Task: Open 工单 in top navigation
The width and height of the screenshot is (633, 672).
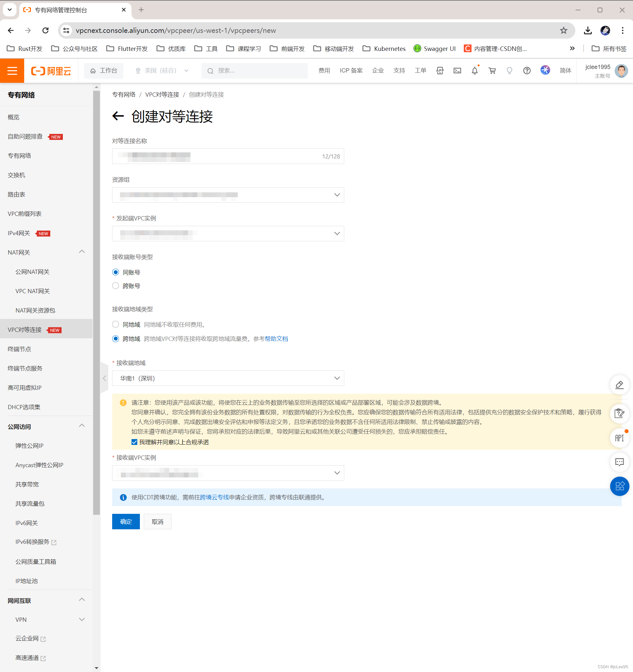Action: point(420,70)
